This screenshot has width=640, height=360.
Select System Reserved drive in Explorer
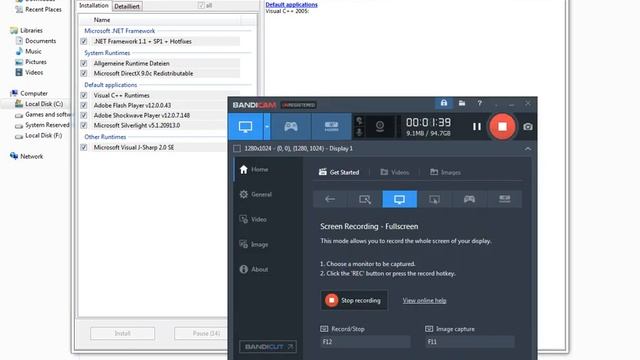[42, 125]
